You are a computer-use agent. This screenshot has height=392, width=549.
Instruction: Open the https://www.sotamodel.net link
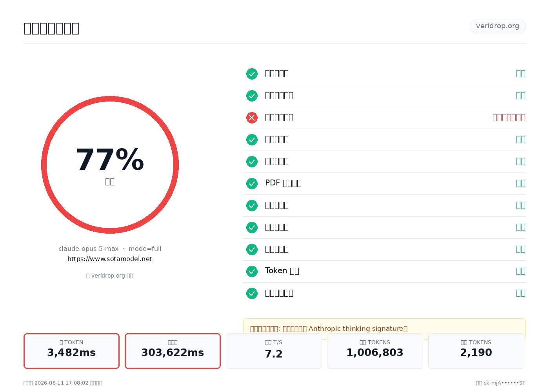pos(110,259)
